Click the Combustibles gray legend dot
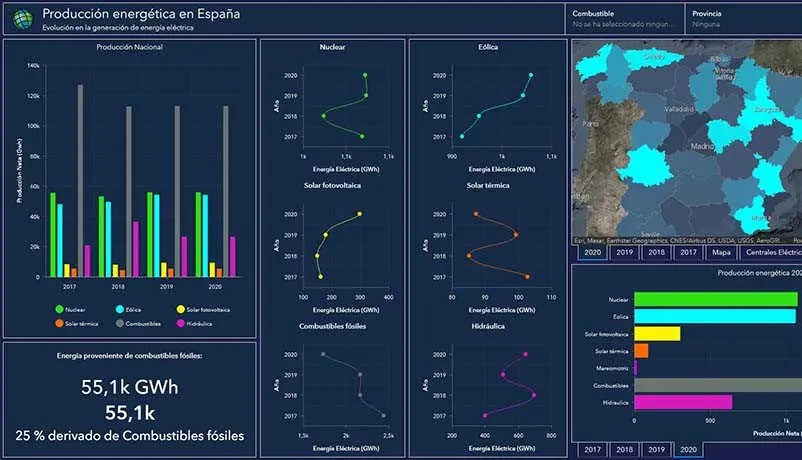The height and width of the screenshot is (460, 802). 121,324
